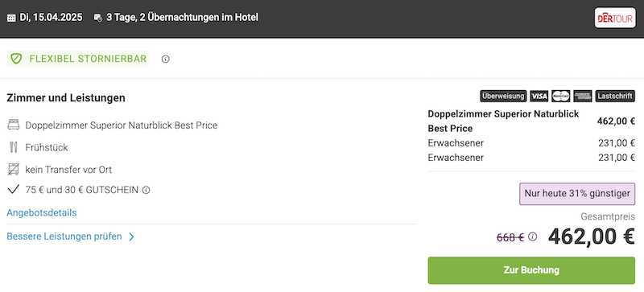644x292 pixels.
Task: Click the VISA payment icon
Action: 539,96
